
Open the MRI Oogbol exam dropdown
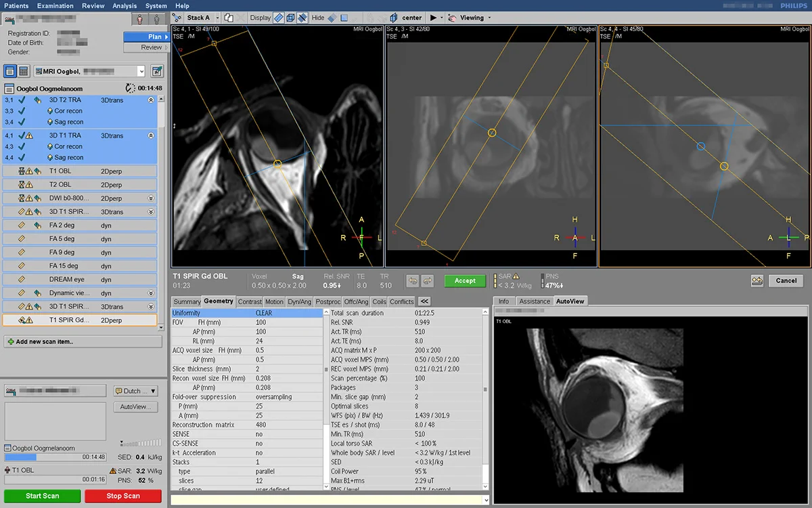141,71
